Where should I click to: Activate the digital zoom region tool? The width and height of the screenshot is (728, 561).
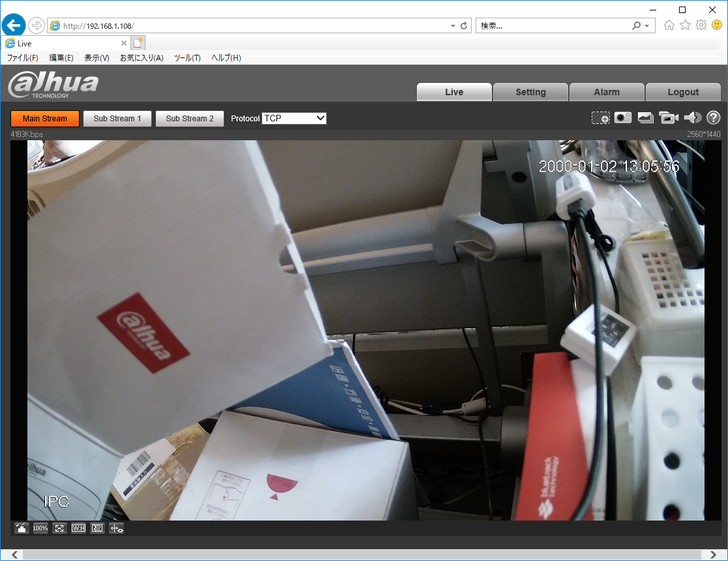coord(600,118)
